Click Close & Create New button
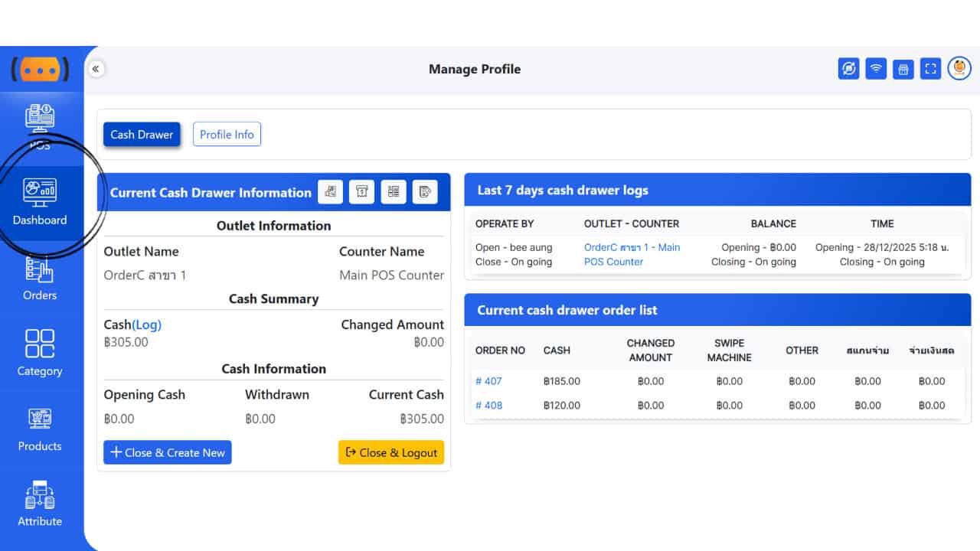The image size is (980, 551). coord(168,452)
